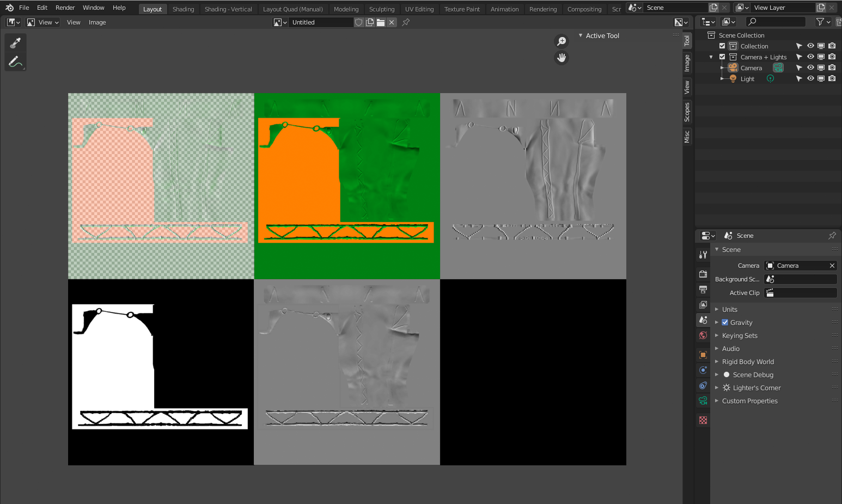Click the Blender logo menu

click(9, 8)
